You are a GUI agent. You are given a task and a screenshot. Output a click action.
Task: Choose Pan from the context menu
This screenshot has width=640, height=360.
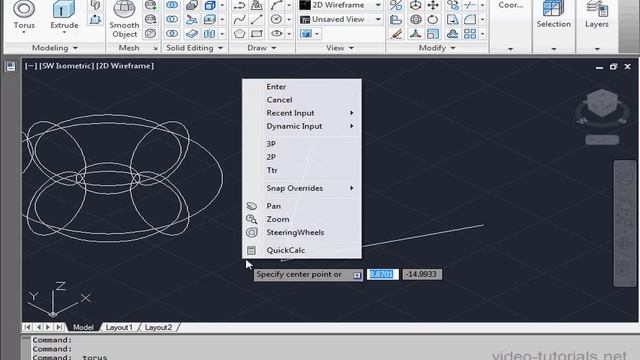pyautogui.click(x=302, y=206)
